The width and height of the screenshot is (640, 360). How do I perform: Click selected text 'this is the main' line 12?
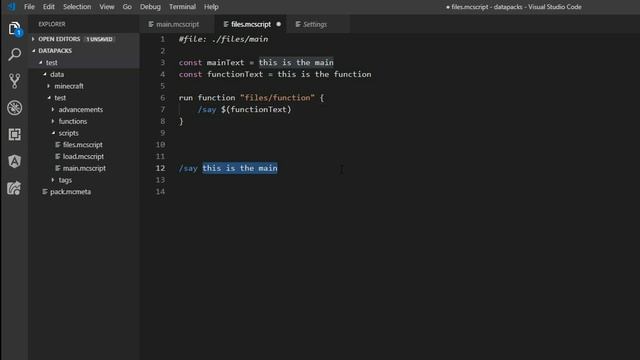tap(240, 168)
